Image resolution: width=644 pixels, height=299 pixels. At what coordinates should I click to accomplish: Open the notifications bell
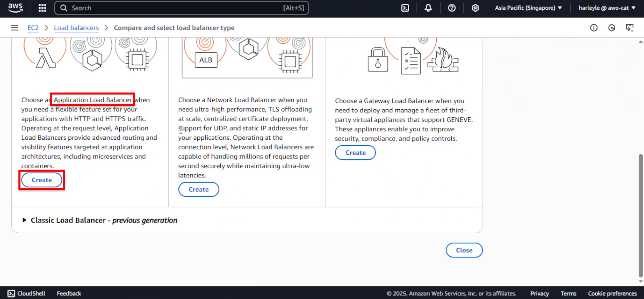[x=428, y=8]
